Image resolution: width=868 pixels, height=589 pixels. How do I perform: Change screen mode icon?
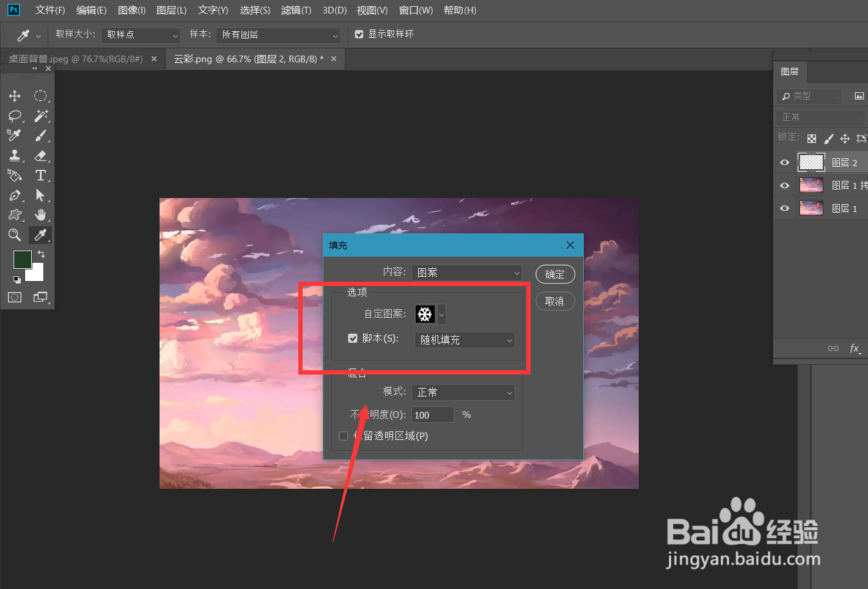40,297
